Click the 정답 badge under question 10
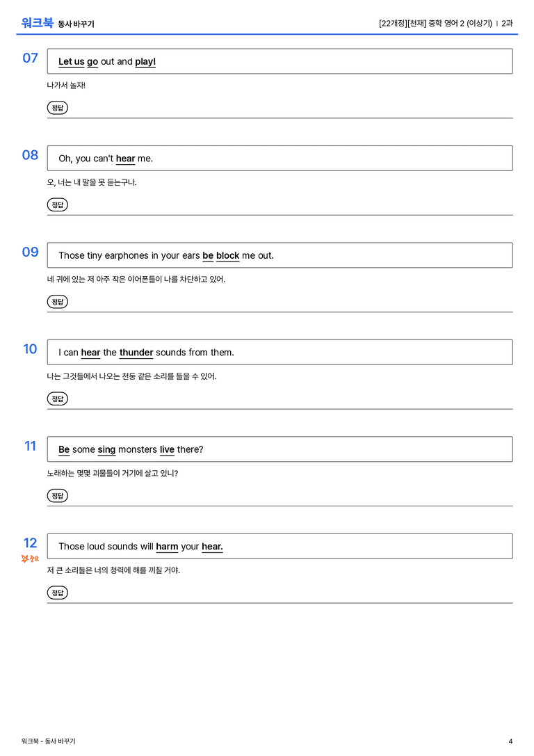This screenshot has height=756, width=534. [x=57, y=399]
